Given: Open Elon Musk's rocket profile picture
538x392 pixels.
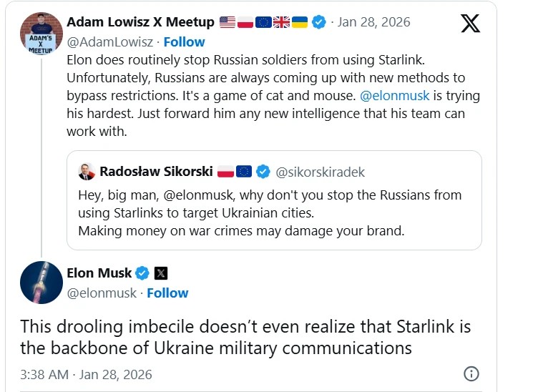Looking at the screenshot, I should pyautogui.click(x=41, y=283).
